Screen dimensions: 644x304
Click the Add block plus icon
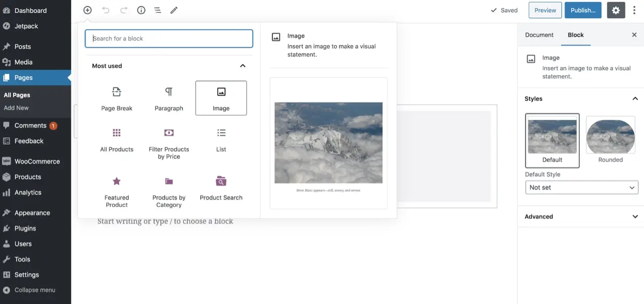(88, 10)
